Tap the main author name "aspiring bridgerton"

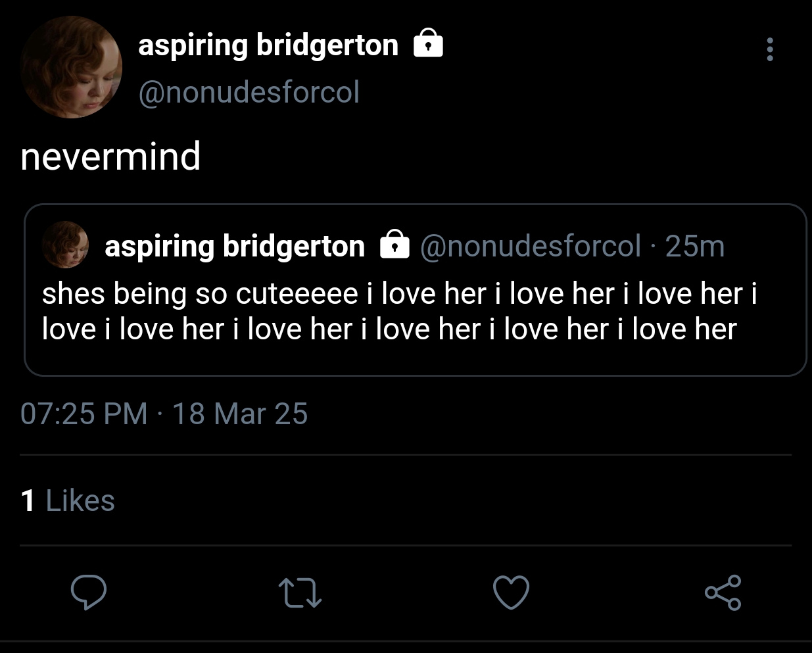point(268,45)
